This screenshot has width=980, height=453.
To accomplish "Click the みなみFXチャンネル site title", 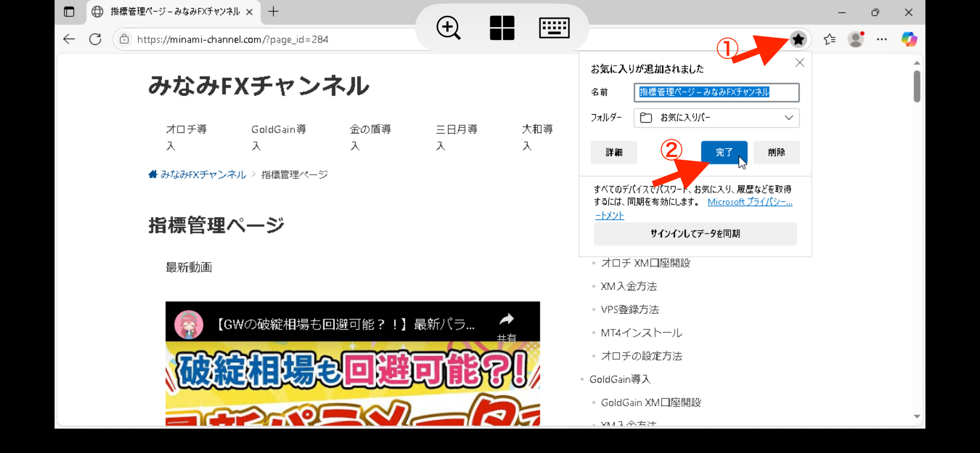I will pyautogui.click(x=259, y=86).
